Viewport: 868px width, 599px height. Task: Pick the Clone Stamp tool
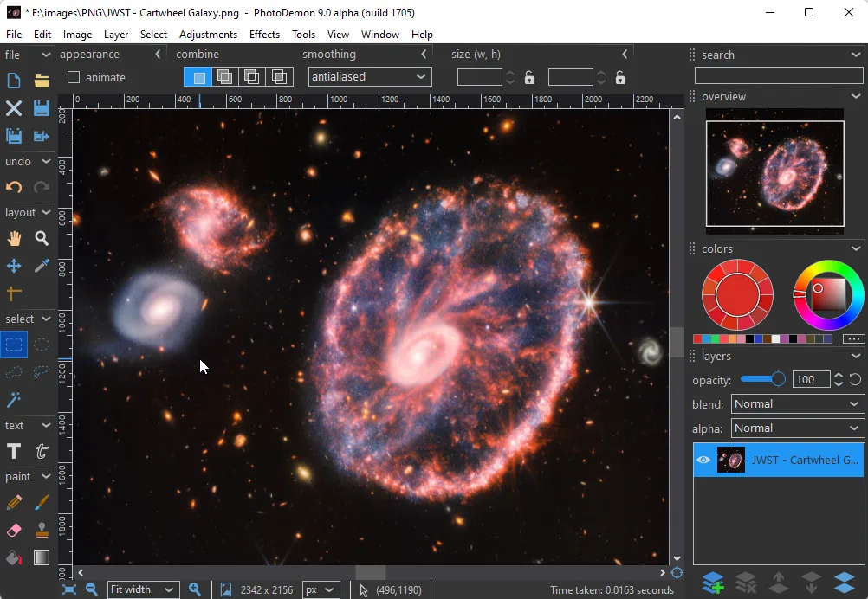click(42, 530)
